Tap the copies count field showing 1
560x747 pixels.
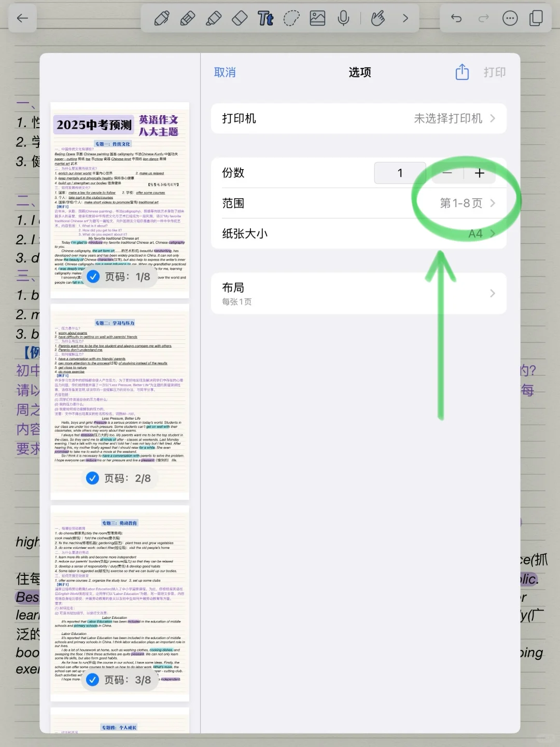tap(400, 173)
